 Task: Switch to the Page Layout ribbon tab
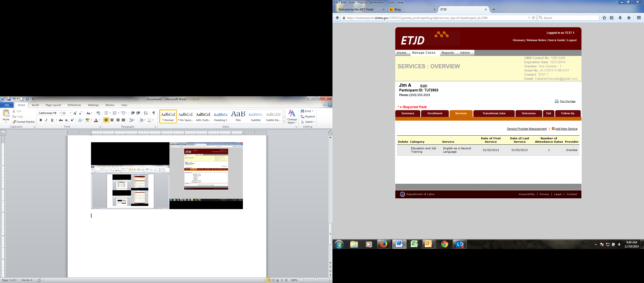[x=53, y=105]
